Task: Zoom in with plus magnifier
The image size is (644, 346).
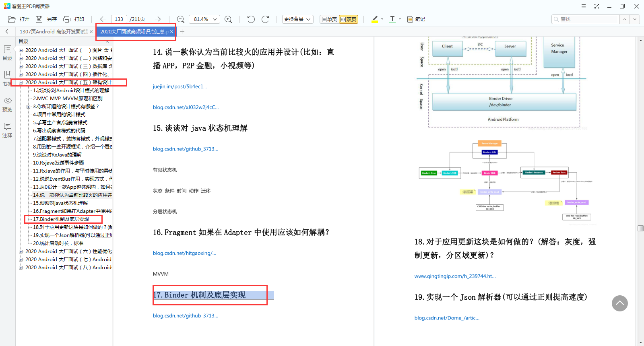Action: click(228, 19)
